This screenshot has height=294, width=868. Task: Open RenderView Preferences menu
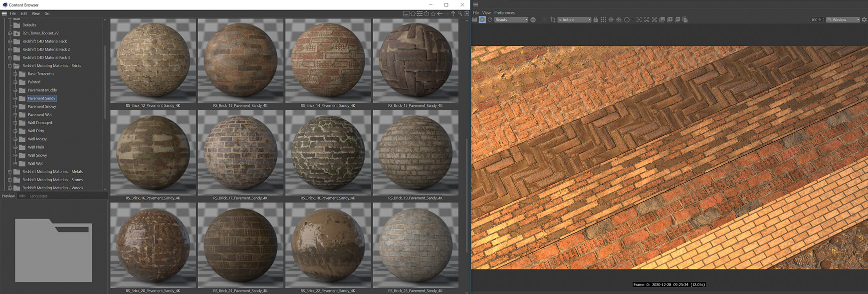point(504,13)
